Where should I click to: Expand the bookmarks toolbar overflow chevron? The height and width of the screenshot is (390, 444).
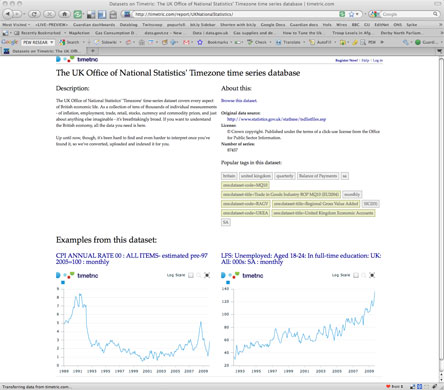click(x=441, y=25)
